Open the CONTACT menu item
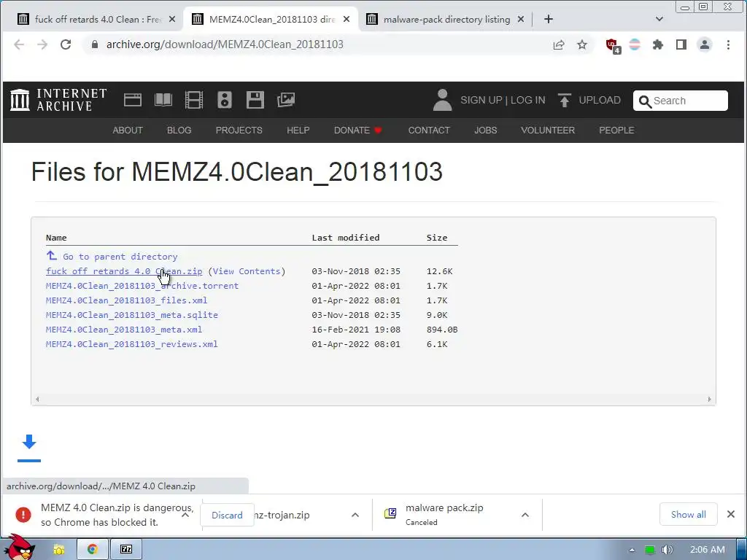 pyautogui.click(x=429, y=130)
